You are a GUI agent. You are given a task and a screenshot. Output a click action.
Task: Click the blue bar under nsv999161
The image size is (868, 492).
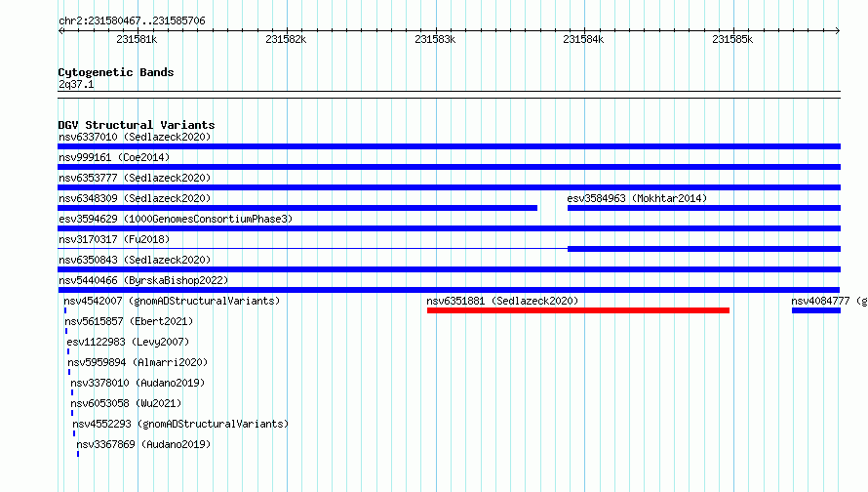(x=449, y=167)
